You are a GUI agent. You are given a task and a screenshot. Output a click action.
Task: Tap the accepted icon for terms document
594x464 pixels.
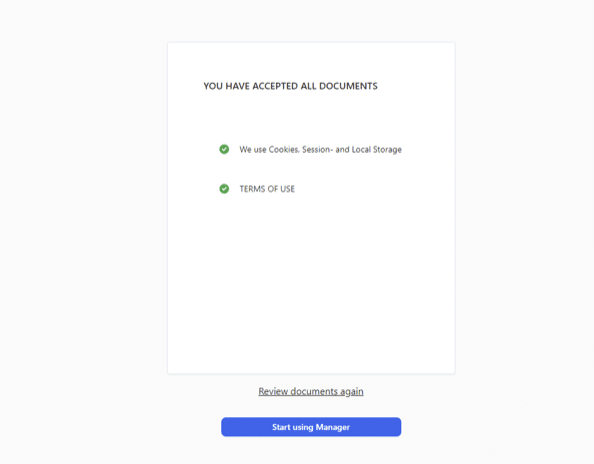[x=224, y=189]
